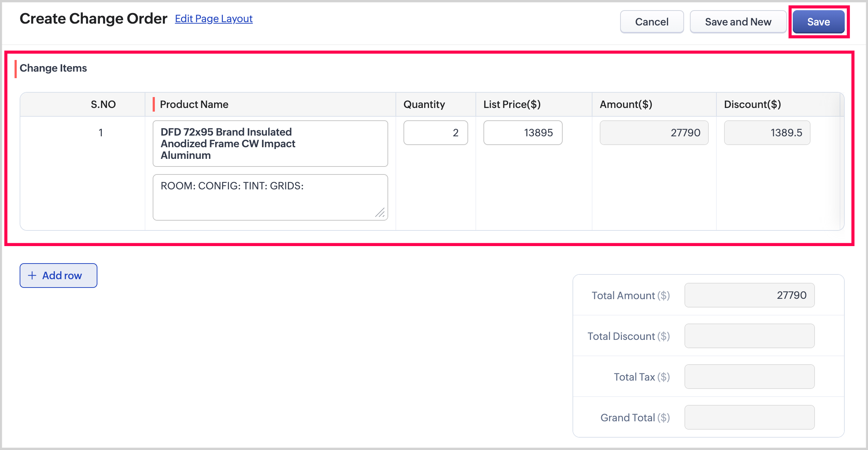
Task: Click the Save button
Action: [818, 22]
